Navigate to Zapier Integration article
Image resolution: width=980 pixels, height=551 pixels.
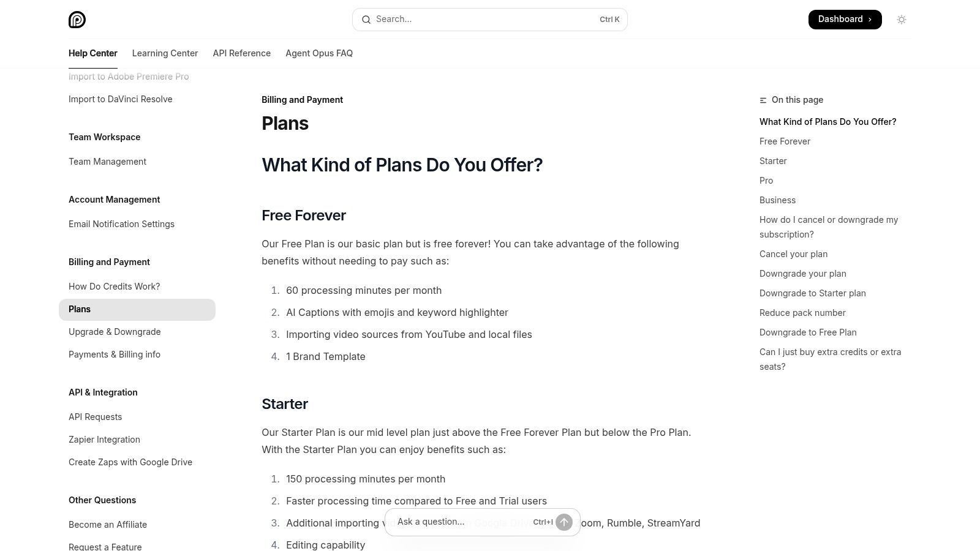[104, 440]
